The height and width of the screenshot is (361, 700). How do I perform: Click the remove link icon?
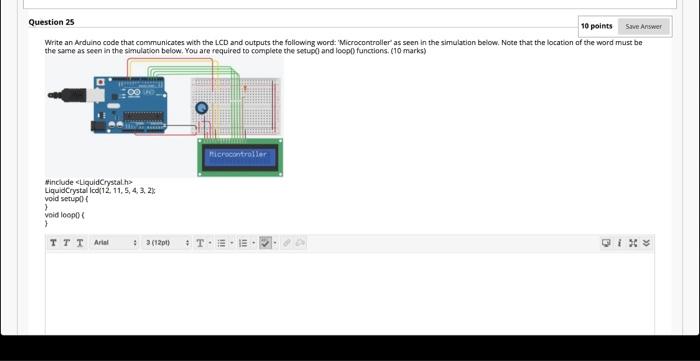click(300, 243)
